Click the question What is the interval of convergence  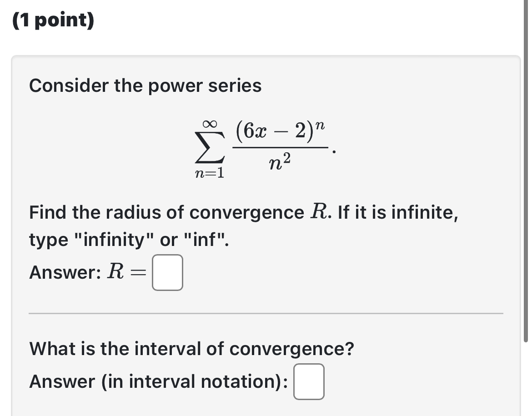click(x=191, y=349)
